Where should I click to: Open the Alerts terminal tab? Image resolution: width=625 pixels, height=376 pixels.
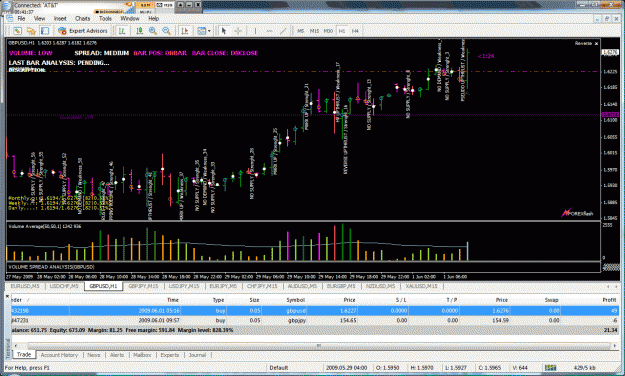pyautogui.click(x=117, y=355)
